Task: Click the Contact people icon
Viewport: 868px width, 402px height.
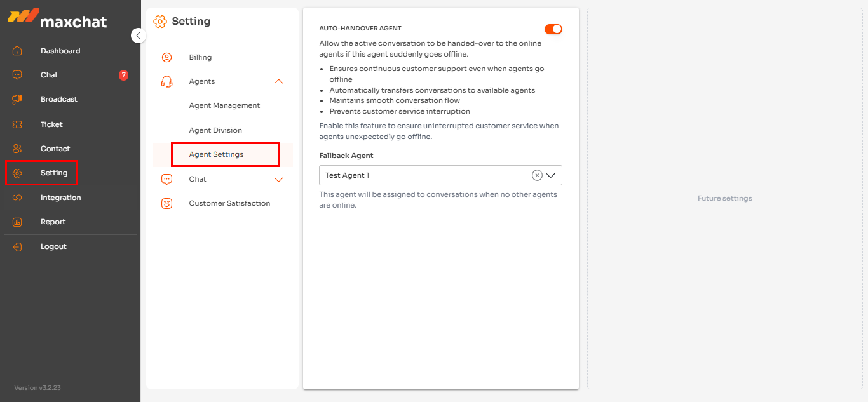Action: pos(17,149)
